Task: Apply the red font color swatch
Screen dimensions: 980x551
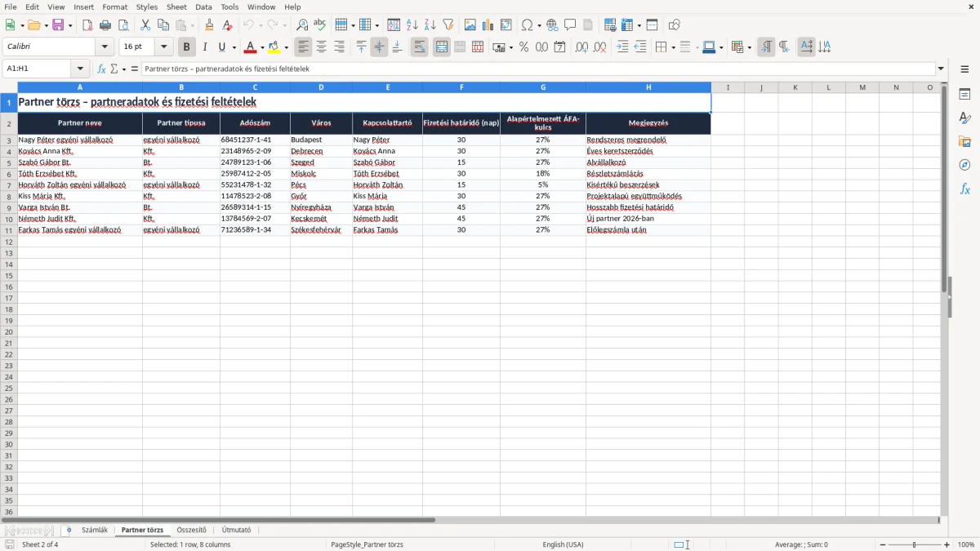Action: click(251, 47)
